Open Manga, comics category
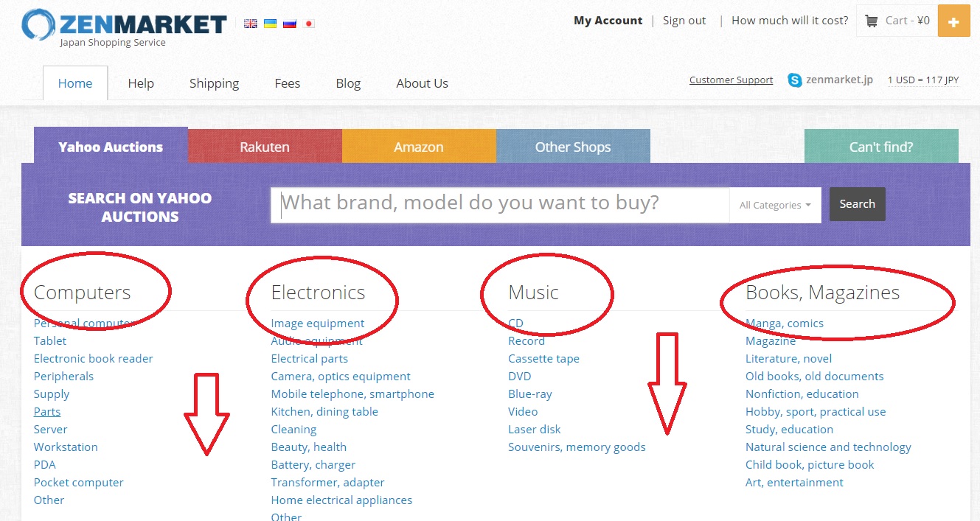The height and width of the screenshot is (521, 980). 785,324
